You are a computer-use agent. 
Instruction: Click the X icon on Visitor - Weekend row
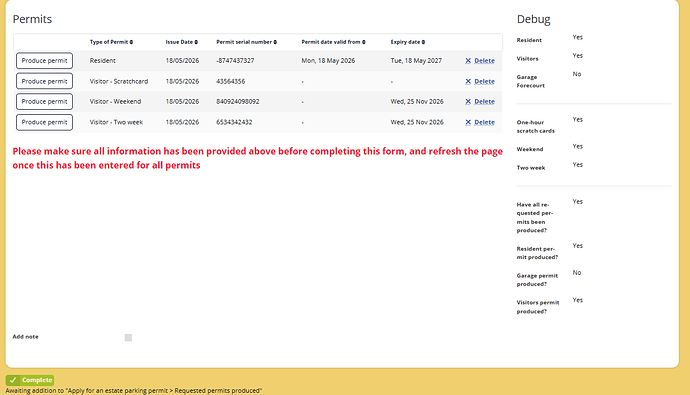point(468,102)
